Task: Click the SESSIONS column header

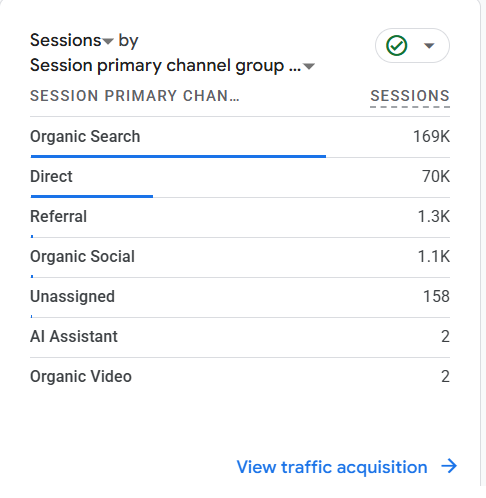Action: click(x=410, y=96)
